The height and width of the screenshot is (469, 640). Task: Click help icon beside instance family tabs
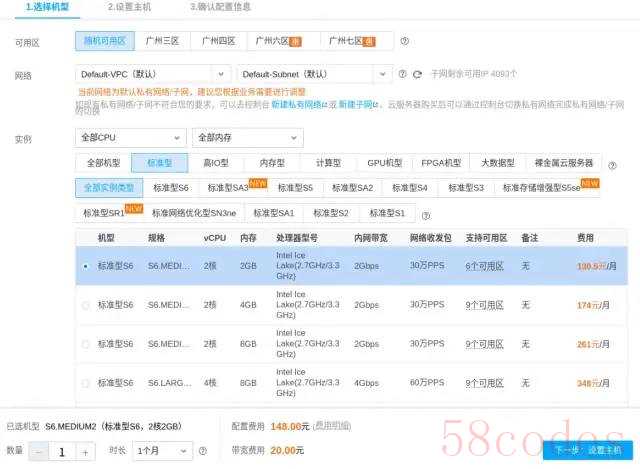pos(612,165)
